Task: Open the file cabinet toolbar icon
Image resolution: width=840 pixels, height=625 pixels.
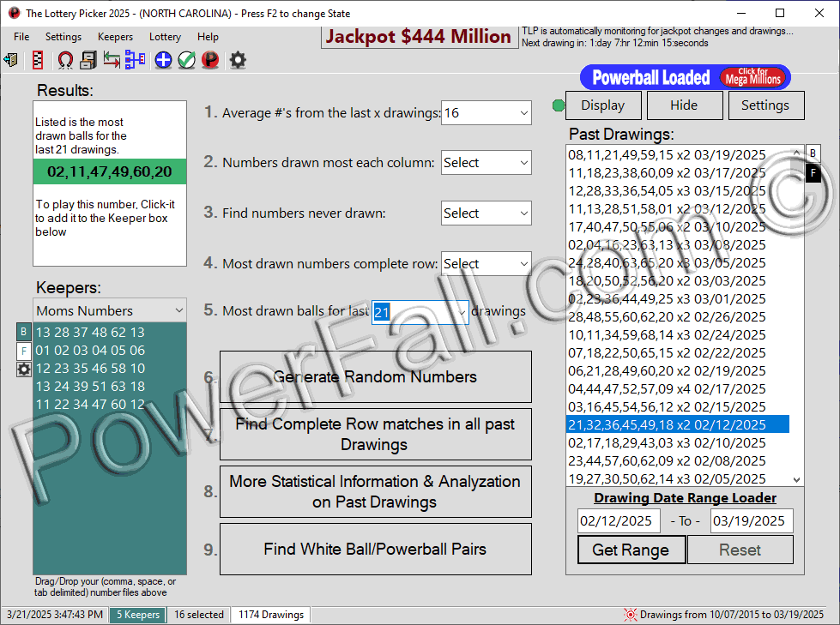Action: pyautogui.click(x=88, y=60)
